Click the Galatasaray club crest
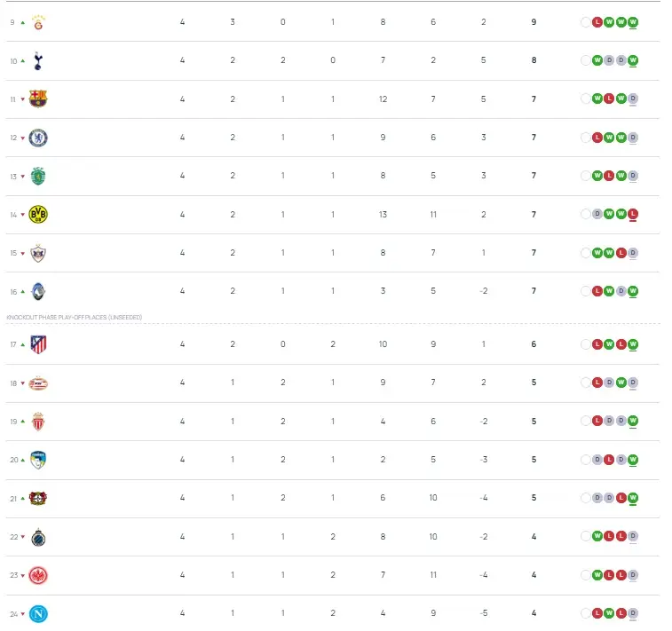The width and height of the screenshot is (672, 631). (x=38, y=22)
